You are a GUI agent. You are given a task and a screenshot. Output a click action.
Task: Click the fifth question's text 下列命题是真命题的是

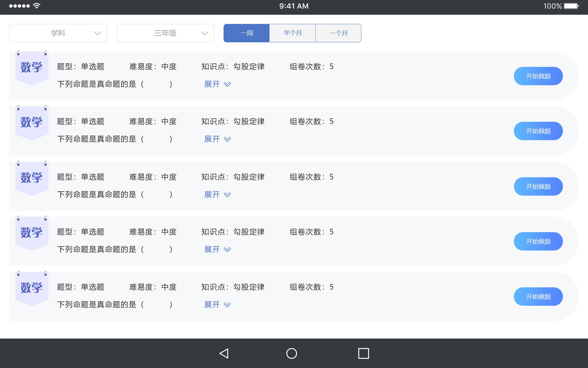tap(97, 305)
